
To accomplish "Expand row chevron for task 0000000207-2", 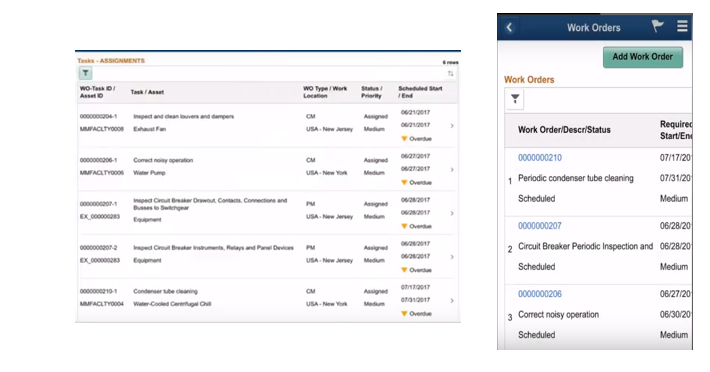I will [x=452, y=257].
